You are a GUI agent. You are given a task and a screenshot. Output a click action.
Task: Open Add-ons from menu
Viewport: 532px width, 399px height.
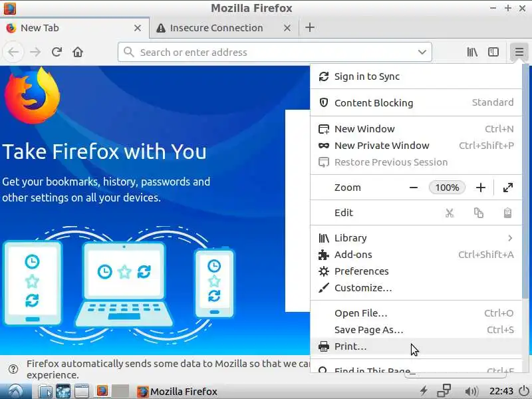click(x=416, y=255)
